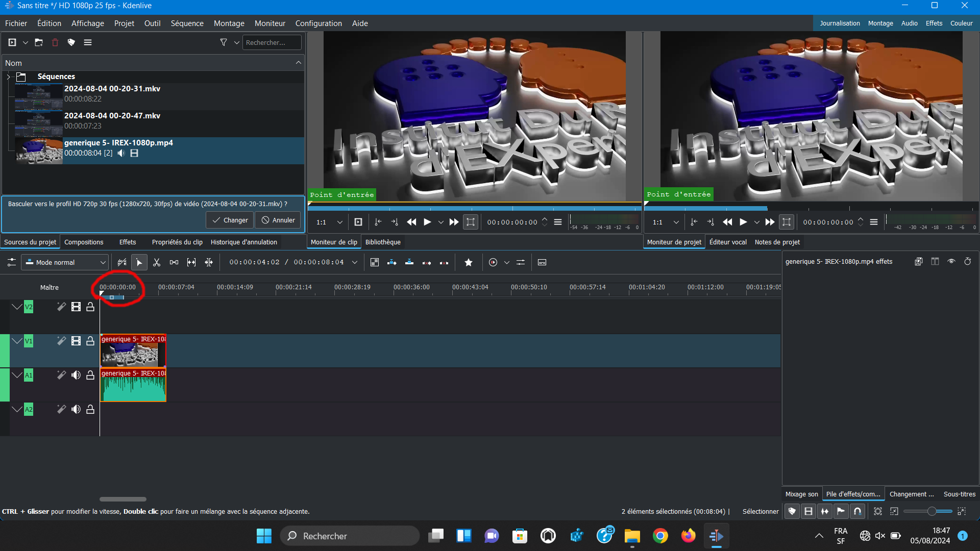Image resolution: width=980 pixels, height=551 pixels.
Task: Click the favorite effects star icon
Action: click(x=469, y=262)
